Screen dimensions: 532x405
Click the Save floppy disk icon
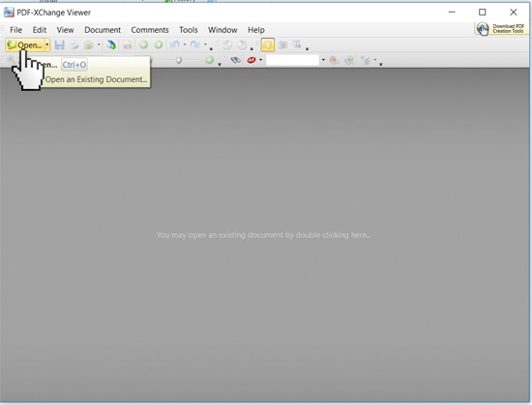click(60, 44)
